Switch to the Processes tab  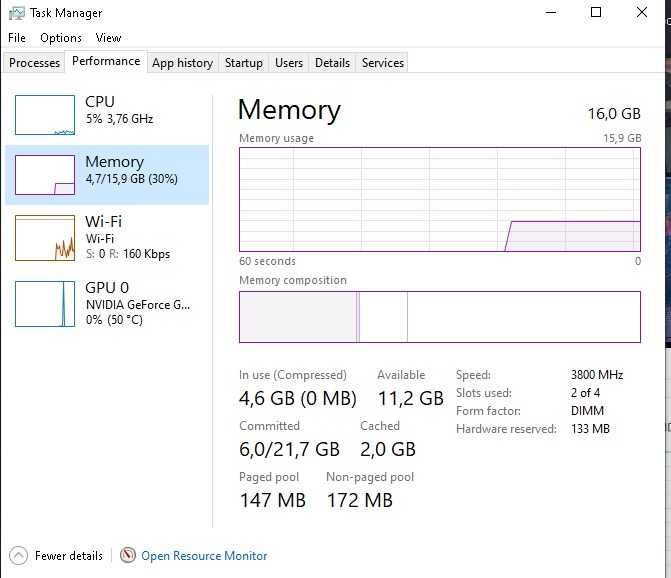(x=34, y=63)
